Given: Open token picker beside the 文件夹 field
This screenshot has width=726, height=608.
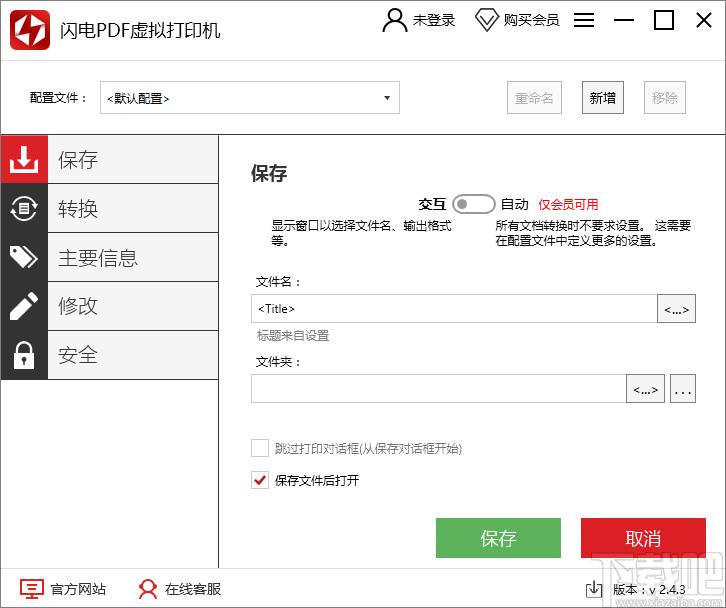Looking at the screenshot, I should pos(645,389).
